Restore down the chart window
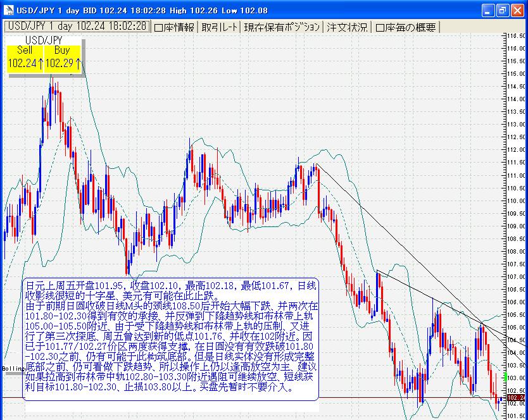 [502, 10]
